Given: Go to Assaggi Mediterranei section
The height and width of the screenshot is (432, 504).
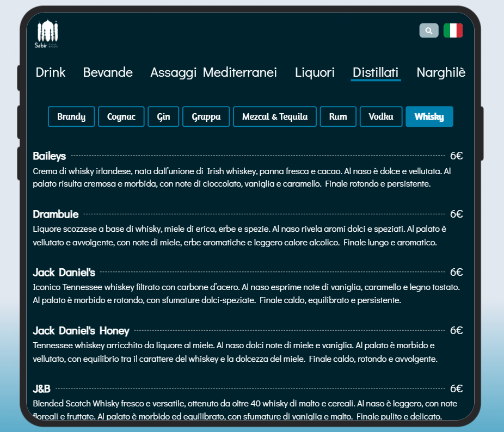Looking at the screenshot, I should (213, 72).
